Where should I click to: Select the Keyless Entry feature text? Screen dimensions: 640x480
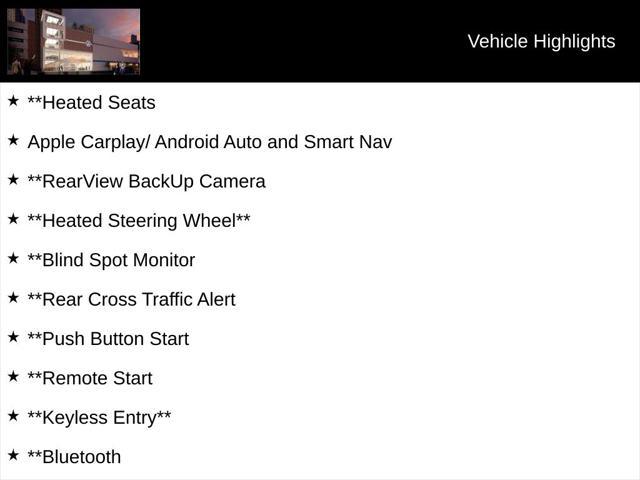tap(99, 418)
